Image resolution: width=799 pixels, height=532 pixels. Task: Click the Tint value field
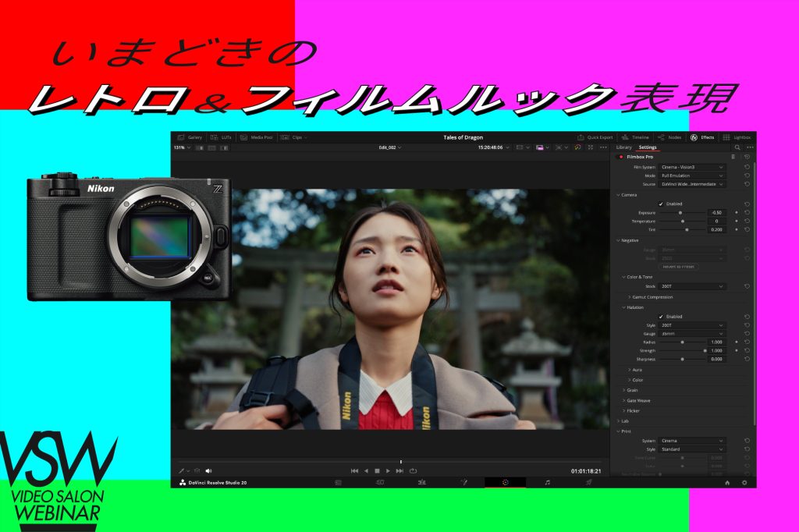click(x=716, y=229)
